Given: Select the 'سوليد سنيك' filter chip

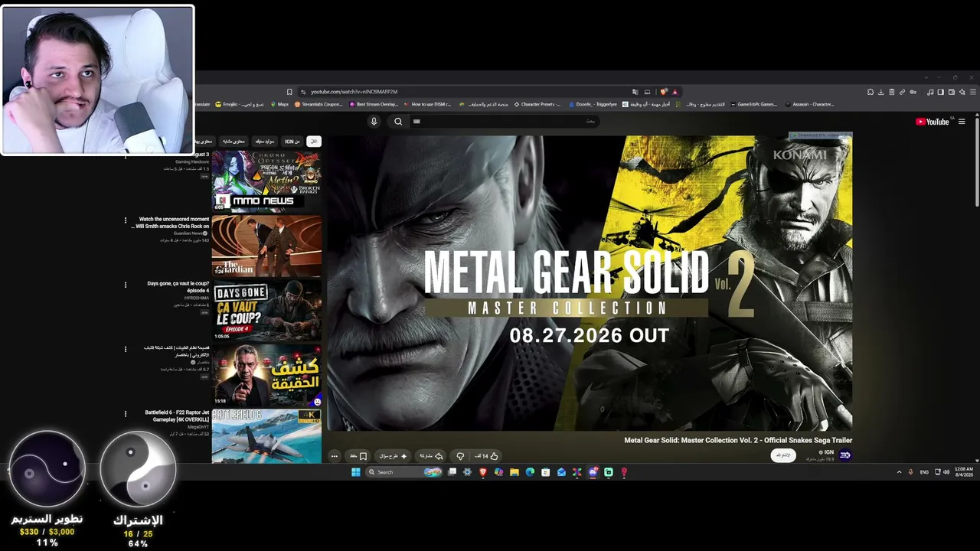Looking at the screenshot, I should 265,142.
